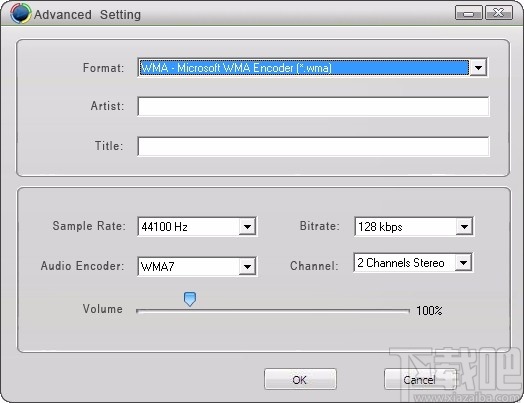
Task: Expand the Audio Encoder dropdown
Action: click(x=247, y=266)
